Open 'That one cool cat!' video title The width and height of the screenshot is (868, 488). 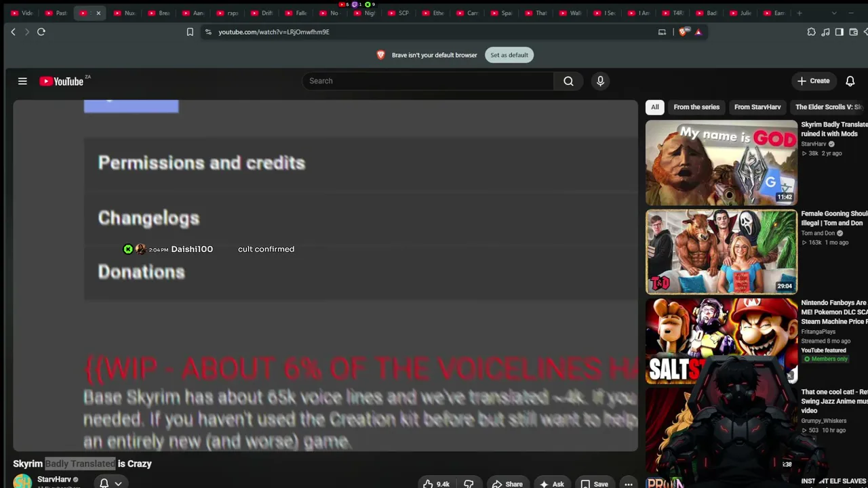point(834,401)
